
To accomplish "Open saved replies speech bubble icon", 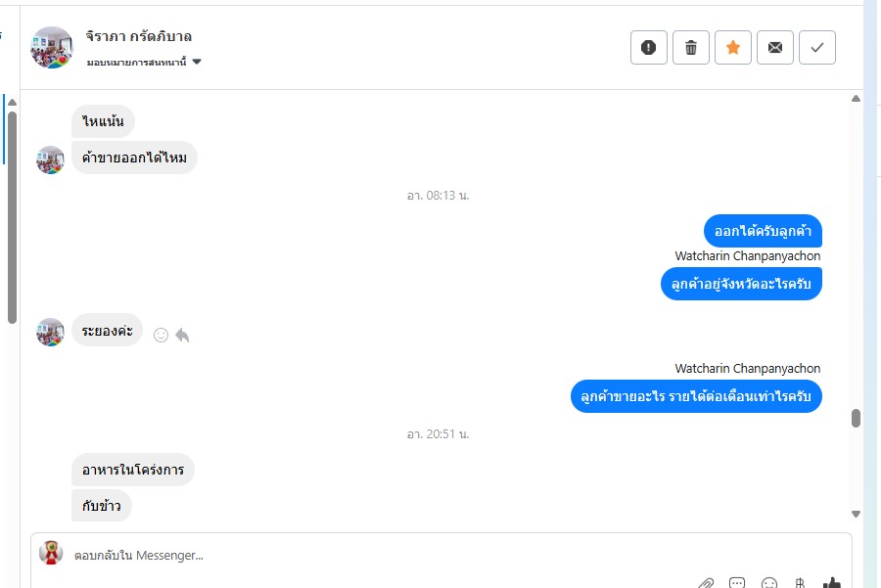I will (x=736, y=583).
